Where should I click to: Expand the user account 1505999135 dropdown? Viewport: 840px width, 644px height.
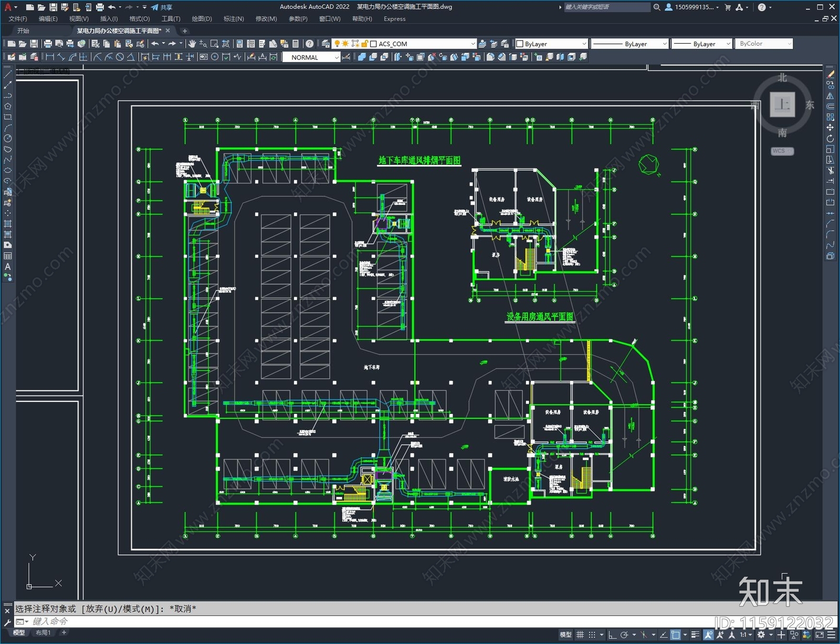tap(718, 7)
